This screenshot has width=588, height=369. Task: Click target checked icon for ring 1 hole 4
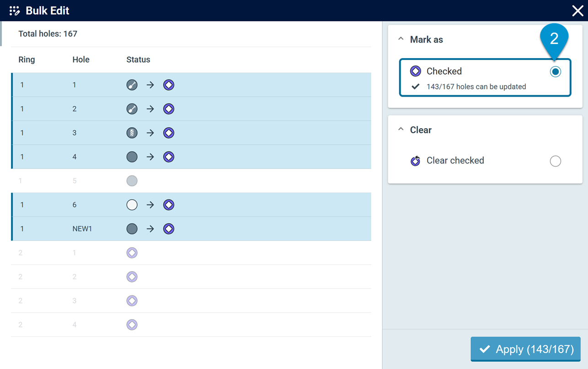point(169,157)
